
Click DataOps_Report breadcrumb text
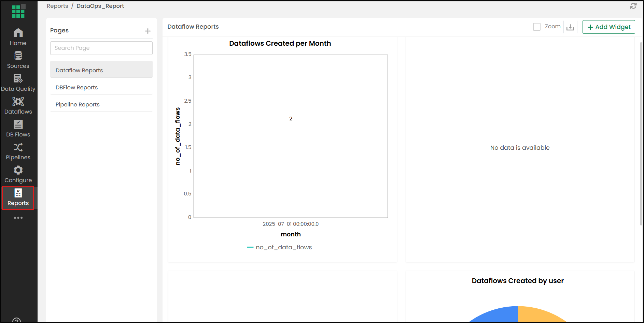click(100, 6)
